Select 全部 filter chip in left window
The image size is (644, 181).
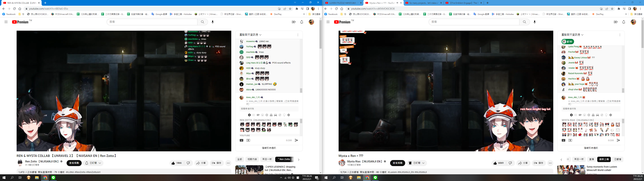(x=239, y=159)
